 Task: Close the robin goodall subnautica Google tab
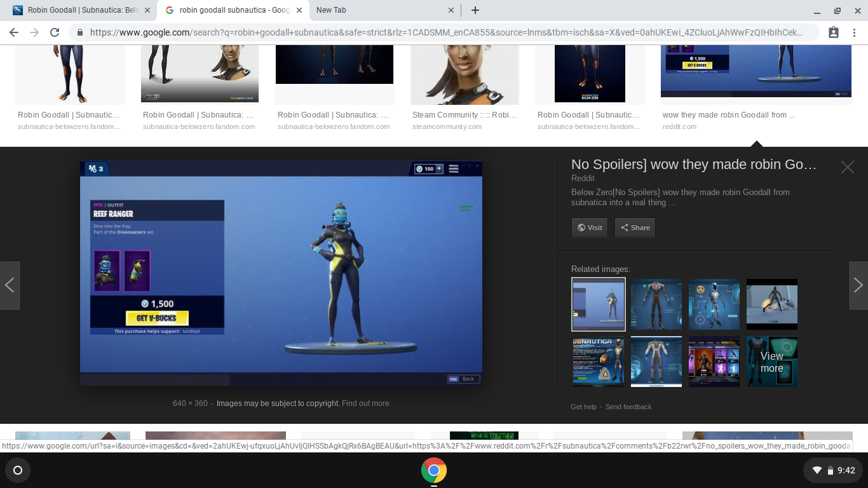click(x=299, y=10)
